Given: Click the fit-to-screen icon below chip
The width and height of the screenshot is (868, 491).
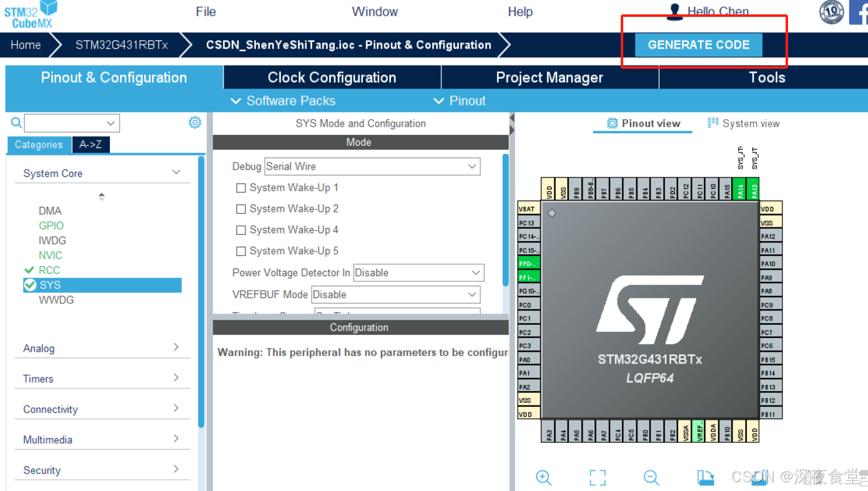Looking at the screenshot, I should pos(598,478).
